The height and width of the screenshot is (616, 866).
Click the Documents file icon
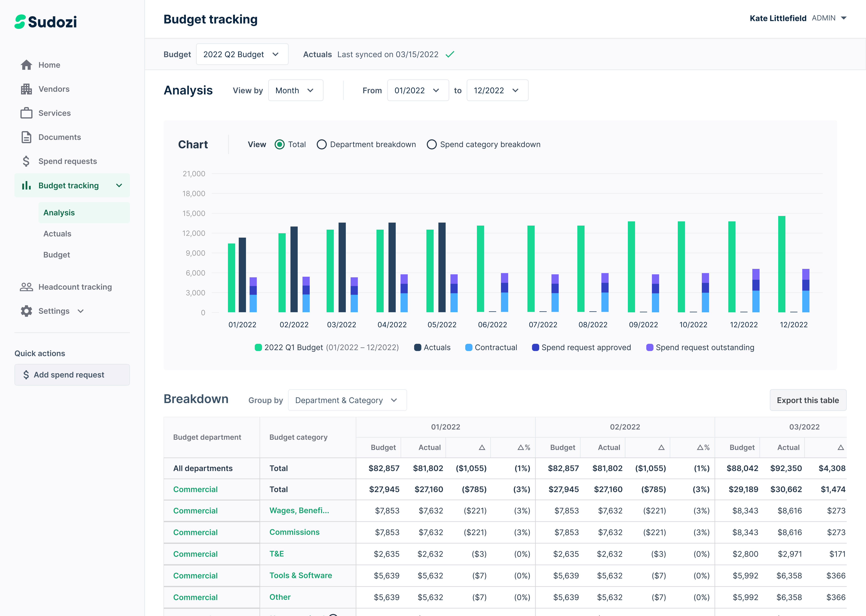(26, 137)
